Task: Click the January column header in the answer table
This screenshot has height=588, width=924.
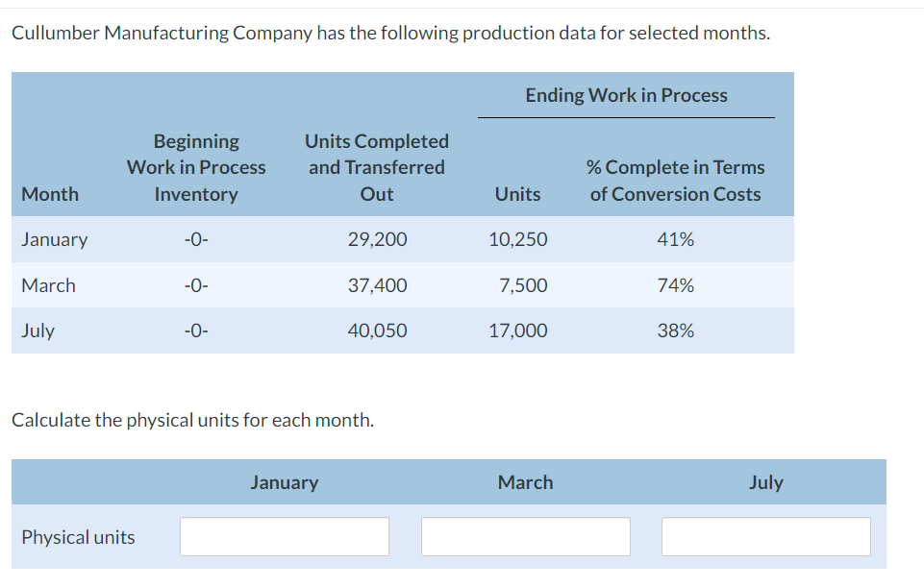Action: (284, 482)
